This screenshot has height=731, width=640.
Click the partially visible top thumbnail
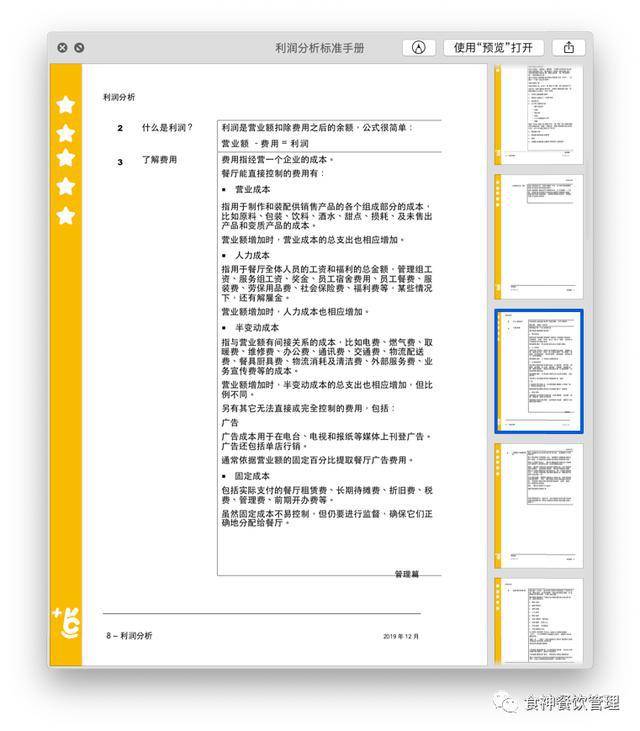[x=539, y=112]
